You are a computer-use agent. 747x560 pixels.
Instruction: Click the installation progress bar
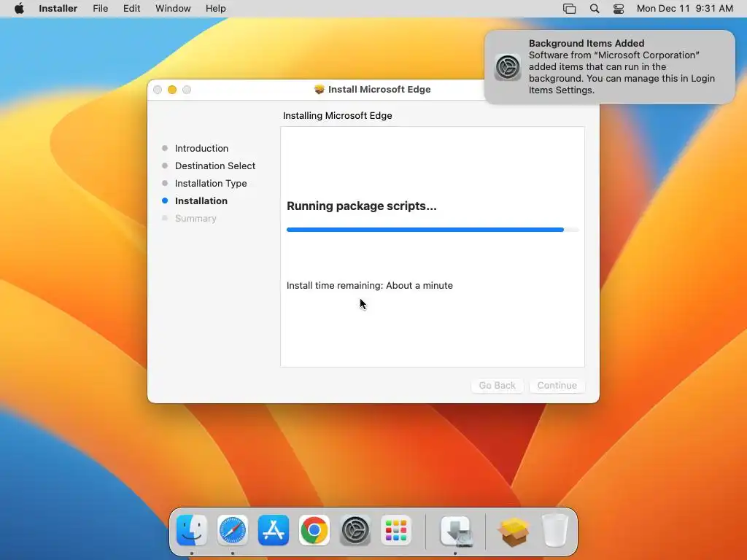433,230
